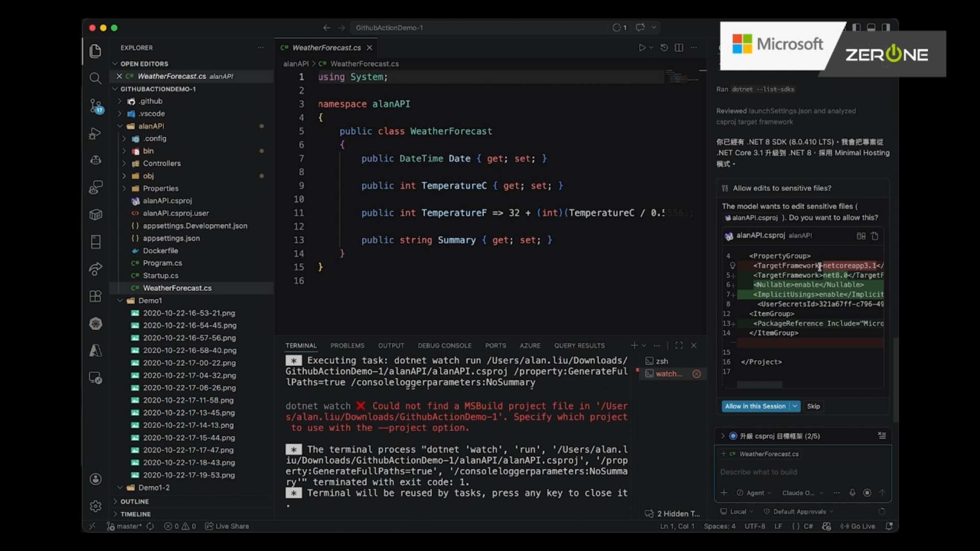Toggle Live Share in status bar
Image resolution: width=980 pixels, height=551 pixels.
point(227,526)
